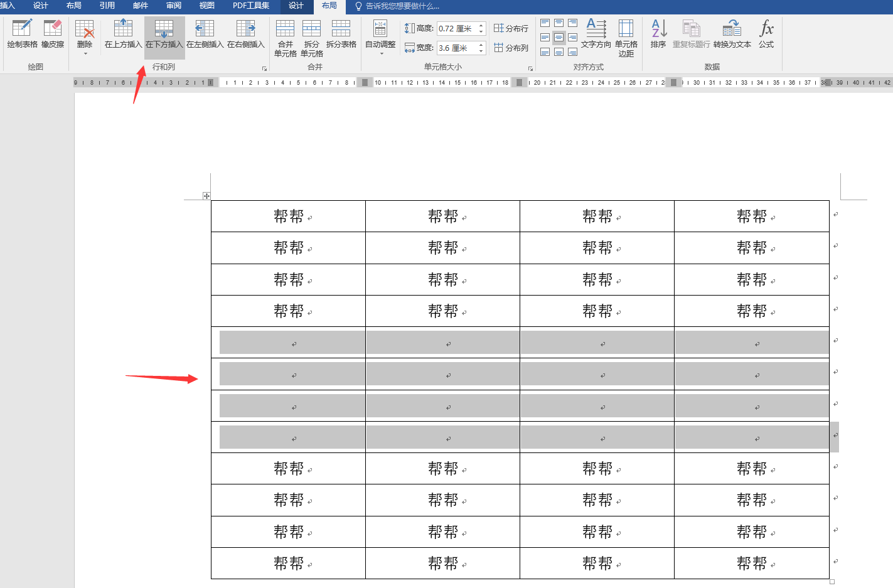893x588 pixels.
Task: Open the 单元格大小 group dialog launcher
Action: click(530, 68)
